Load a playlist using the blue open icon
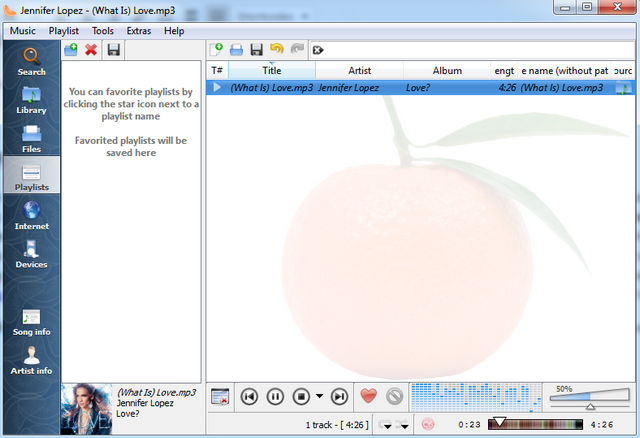Image resolution: width=640 pixels, height=438 pixels. point(236,50)
